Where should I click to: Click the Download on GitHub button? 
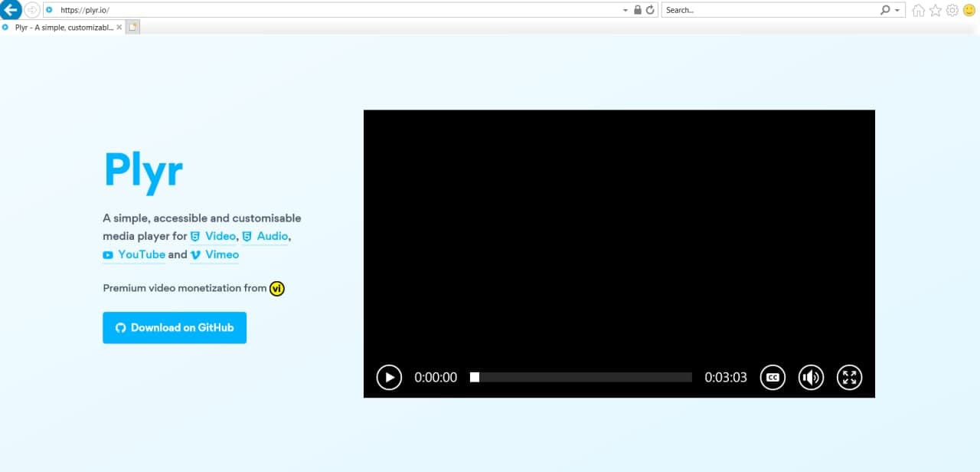point(175,327)
